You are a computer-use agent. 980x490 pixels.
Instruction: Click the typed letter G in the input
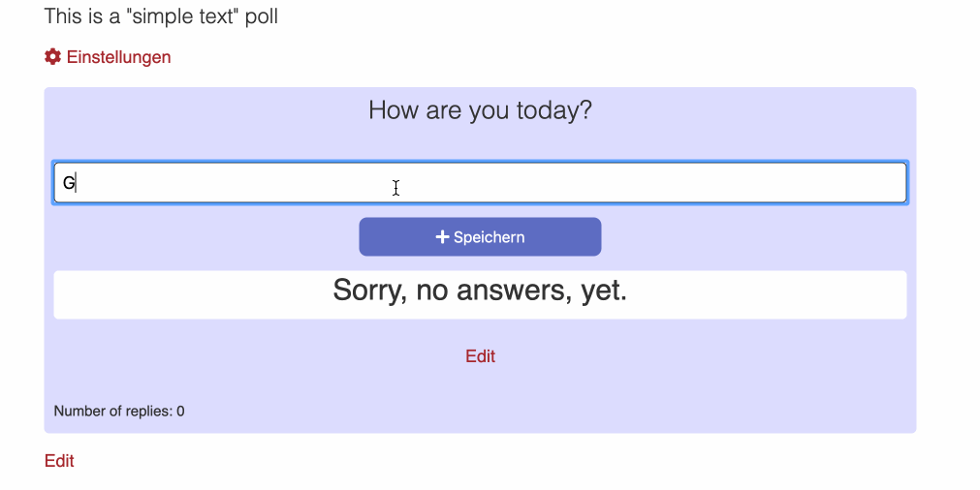[69, 183]
